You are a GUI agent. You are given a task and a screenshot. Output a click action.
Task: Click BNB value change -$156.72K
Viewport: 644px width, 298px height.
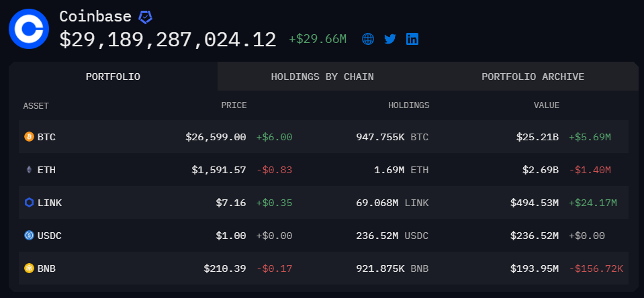point(596,268)
